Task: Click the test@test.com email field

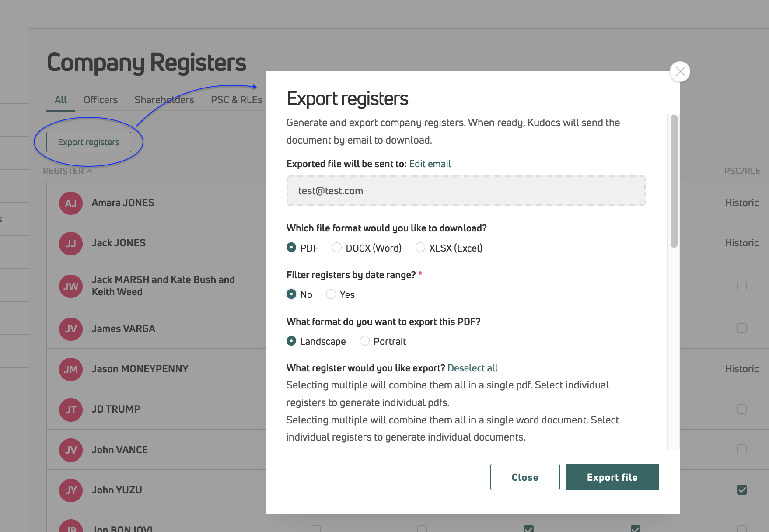Action: tap(466, 191)
